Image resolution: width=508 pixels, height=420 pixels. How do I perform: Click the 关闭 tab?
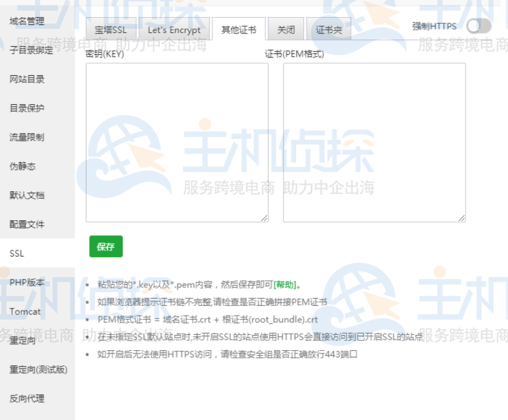(x=286, y=30)
